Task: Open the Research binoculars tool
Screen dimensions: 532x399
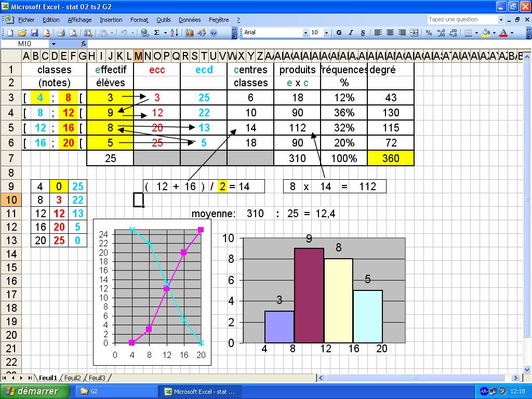Action: [88, 33]
